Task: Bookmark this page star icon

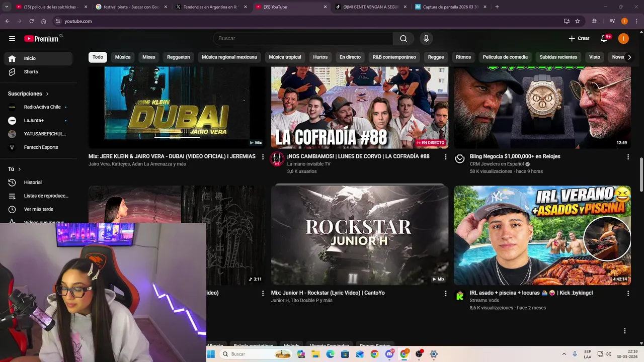Action: pos(578,21)
